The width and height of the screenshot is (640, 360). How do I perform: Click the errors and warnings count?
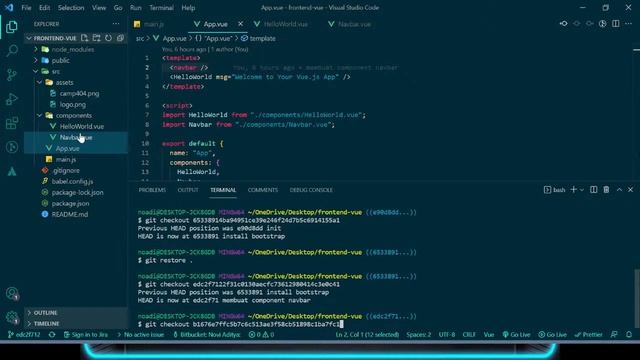pyautogui.click(x=261, y=335)
